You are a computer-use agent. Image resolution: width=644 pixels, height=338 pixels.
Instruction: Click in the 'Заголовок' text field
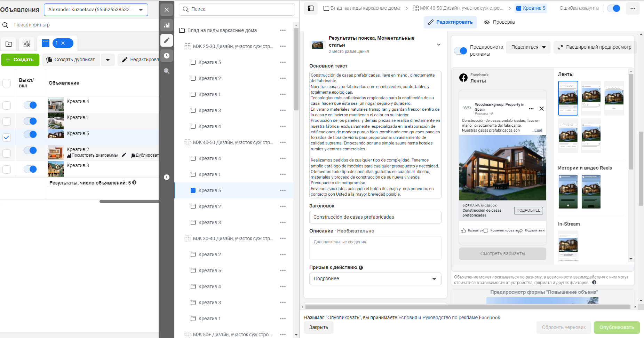(375, 217)
